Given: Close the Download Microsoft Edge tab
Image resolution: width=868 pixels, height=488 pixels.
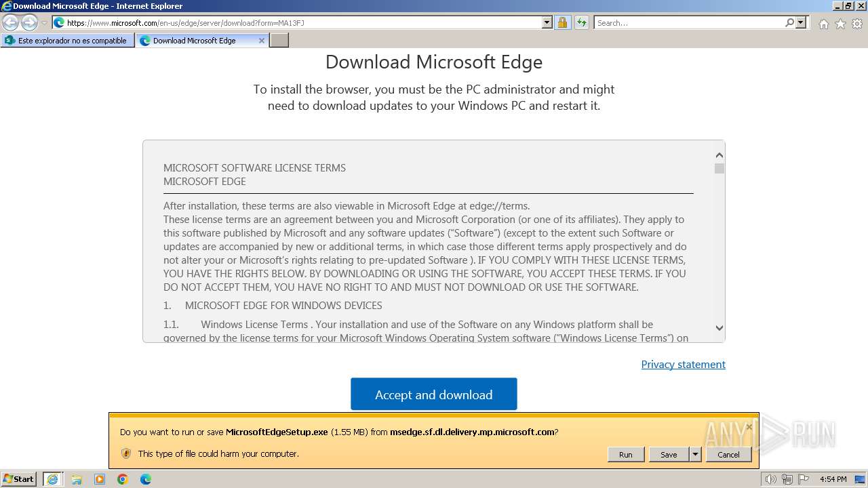Looking at the screenshot, I should pyautogui.click(x=262, y=41).
